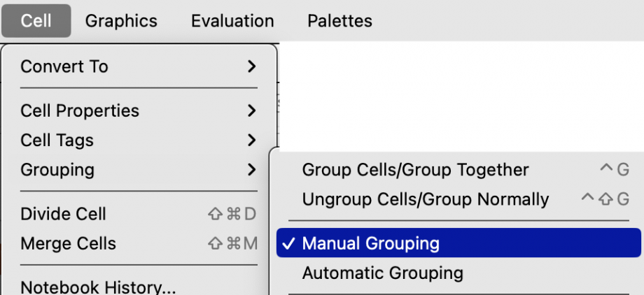The height and width of the screenshot is (295, 644).
Task: Choose Divide Cell from the Cell menu
Action: (x=63, y=214)
